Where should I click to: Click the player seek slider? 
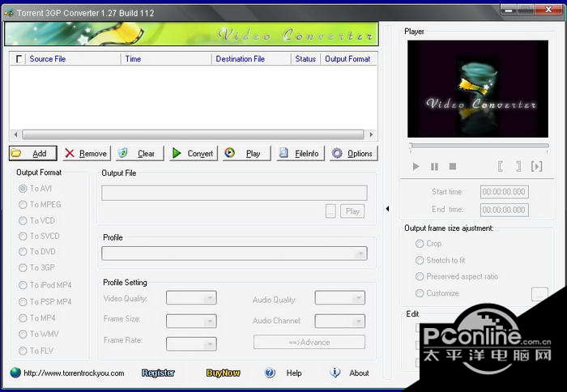pyautogui.click(x=480, y=146)
